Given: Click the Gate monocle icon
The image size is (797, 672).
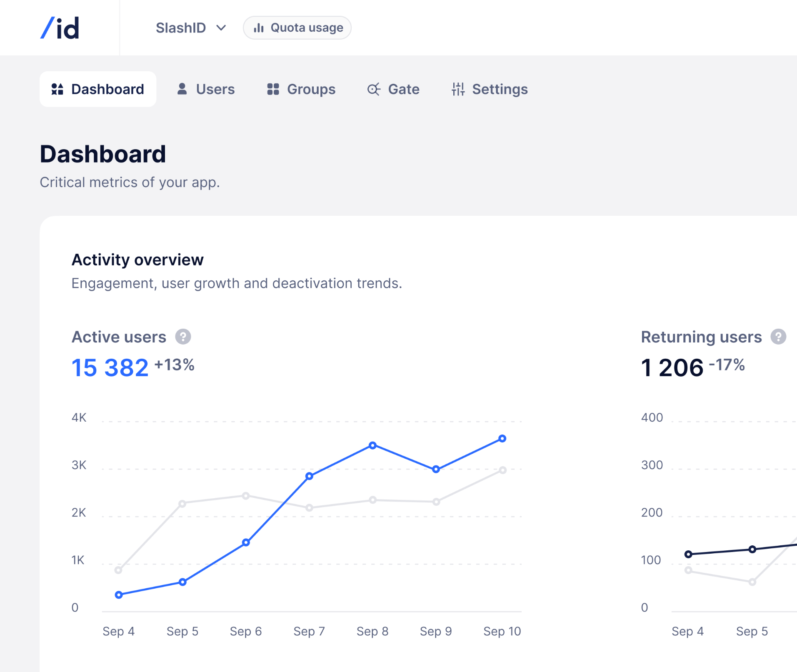Looking at the screenshot, I should point(374,89).
